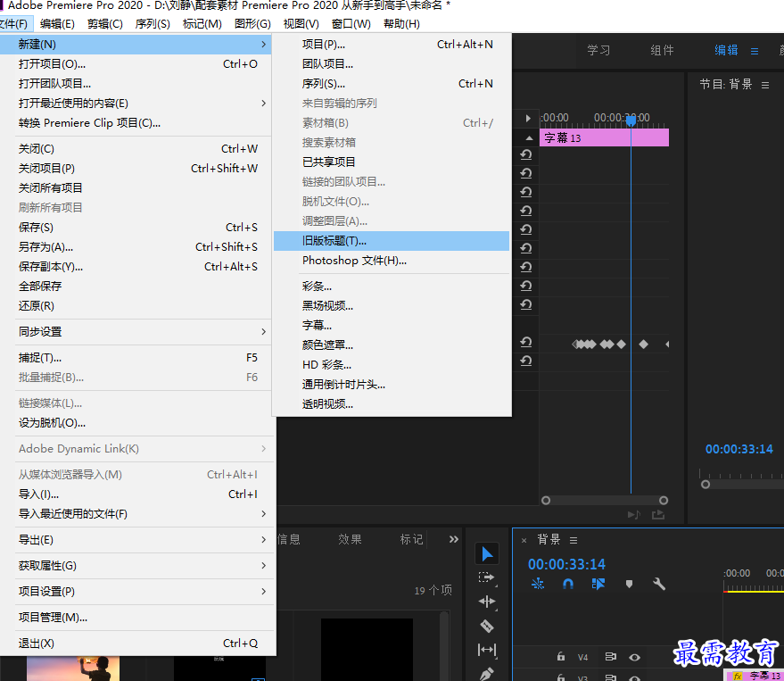Click timeline timecode 00:00:33:14
This screenshot has width=784, height=681.
pyautogui.click(x=566, y=564)
